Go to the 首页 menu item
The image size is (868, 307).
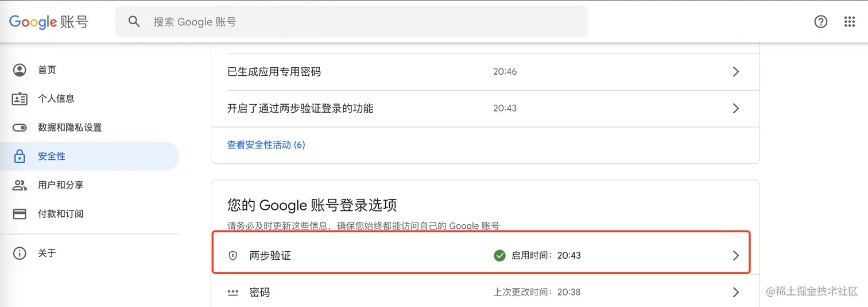coord(47,70)
